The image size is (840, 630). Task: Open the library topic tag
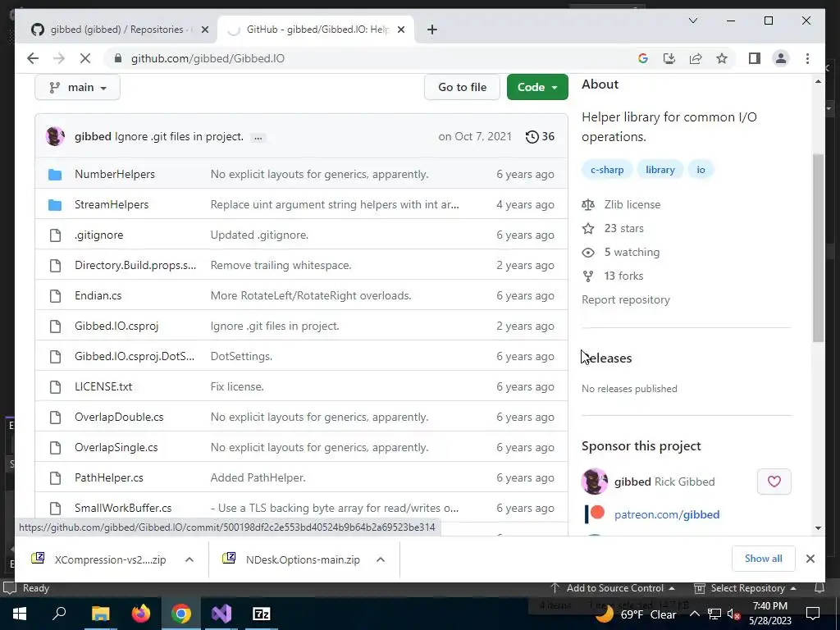tap(660, 170)
